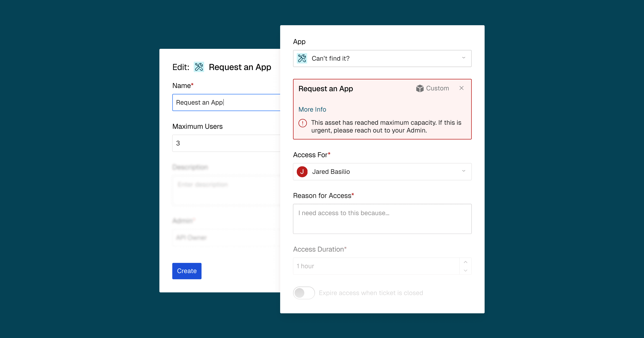Toggle expire access when ticket closed

(x=304, y=293)
